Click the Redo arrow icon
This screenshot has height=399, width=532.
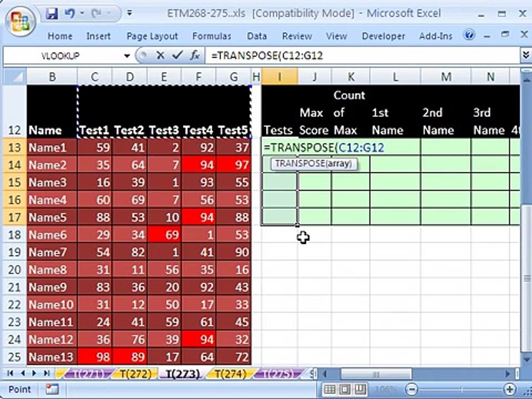96,13
